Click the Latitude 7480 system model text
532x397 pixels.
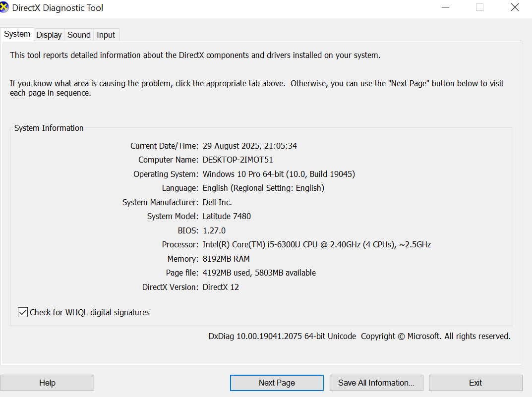click(227, 216)
